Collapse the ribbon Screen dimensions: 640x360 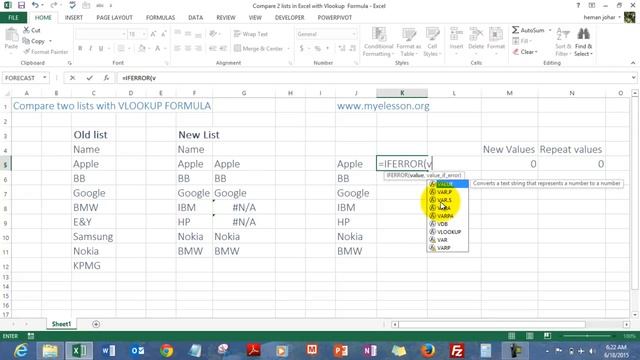pyautogui.click(x=633, y=63)
